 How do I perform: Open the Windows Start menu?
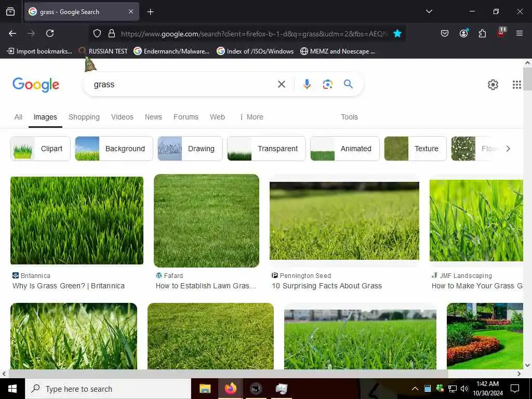pos(12,389)
